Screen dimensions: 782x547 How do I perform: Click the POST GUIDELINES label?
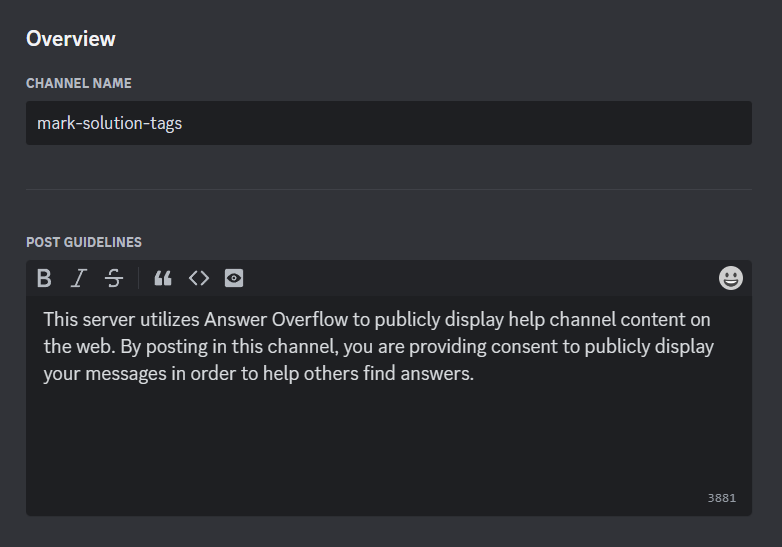[84, 242]
